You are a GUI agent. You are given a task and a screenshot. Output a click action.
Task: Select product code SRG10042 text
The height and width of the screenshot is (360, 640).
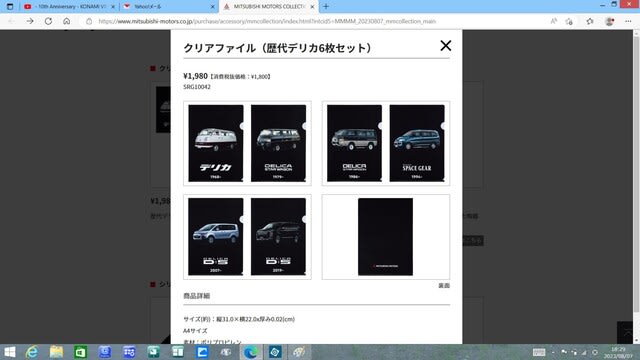[197, 87]
